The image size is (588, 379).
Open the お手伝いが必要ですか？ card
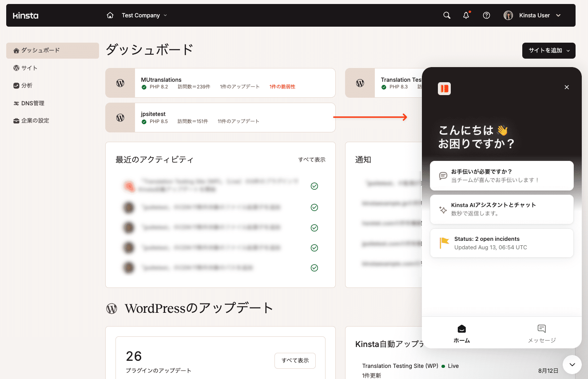(502, 176)
